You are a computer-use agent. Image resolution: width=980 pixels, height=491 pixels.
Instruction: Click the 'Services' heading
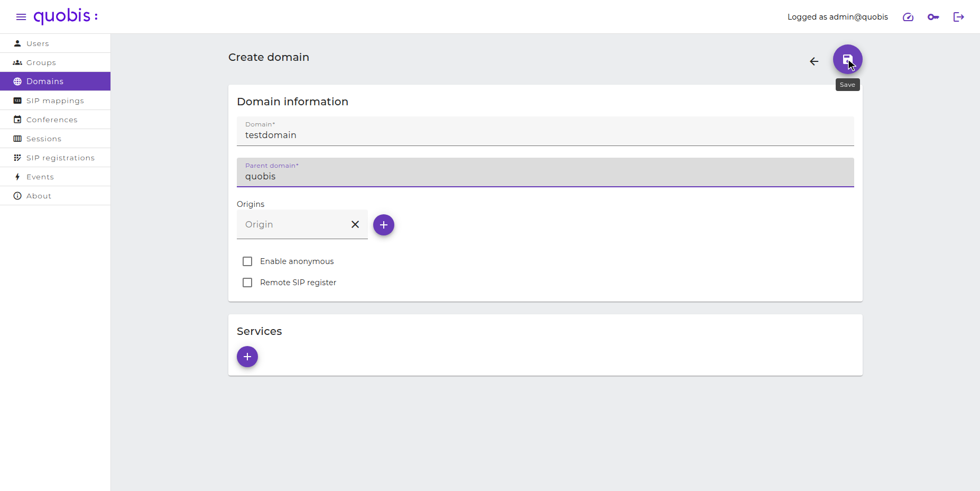pos(259,331)
